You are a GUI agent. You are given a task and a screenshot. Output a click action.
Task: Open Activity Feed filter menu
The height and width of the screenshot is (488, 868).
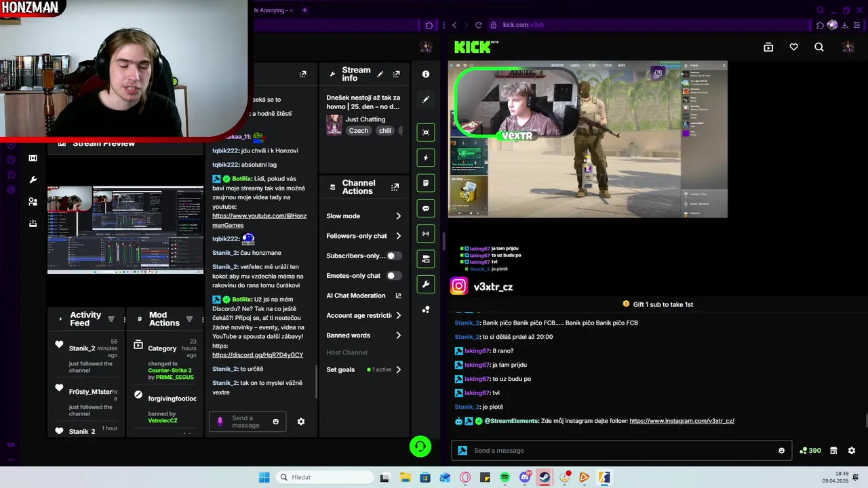tap(111, 319)
